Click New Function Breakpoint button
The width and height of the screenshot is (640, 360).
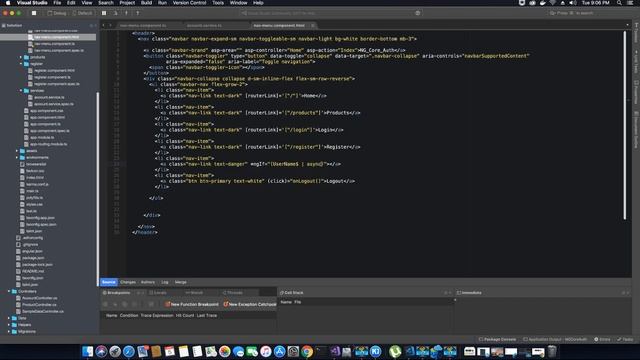pyautogui.click(x=191, y=304)
